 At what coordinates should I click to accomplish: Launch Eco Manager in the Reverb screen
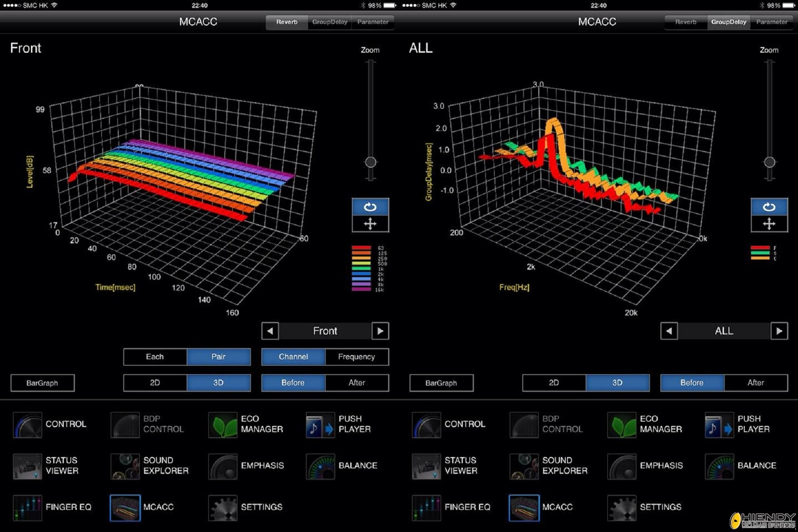click(246, 424)
